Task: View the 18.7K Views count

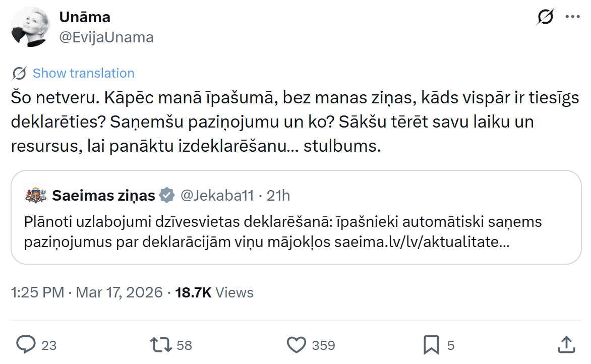Action: pos(214,292)
